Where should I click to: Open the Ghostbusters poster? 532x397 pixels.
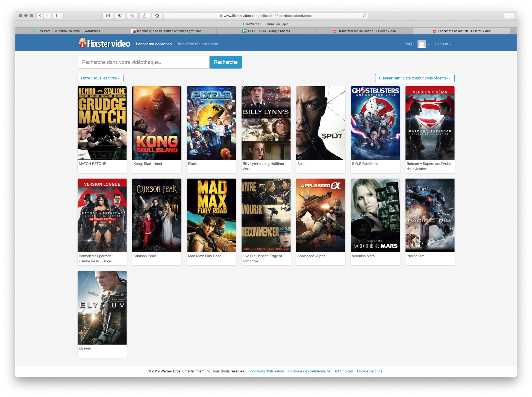[375, 123]
